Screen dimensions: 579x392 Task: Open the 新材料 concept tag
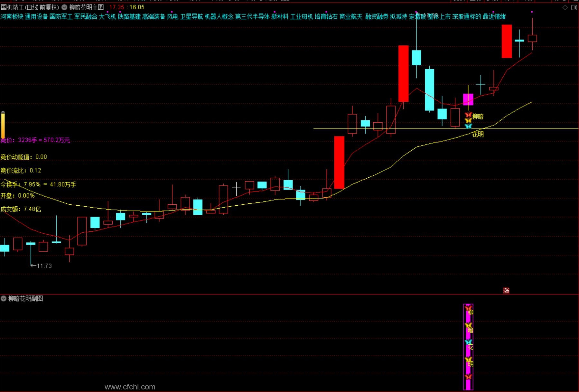[x=280, y=16]
